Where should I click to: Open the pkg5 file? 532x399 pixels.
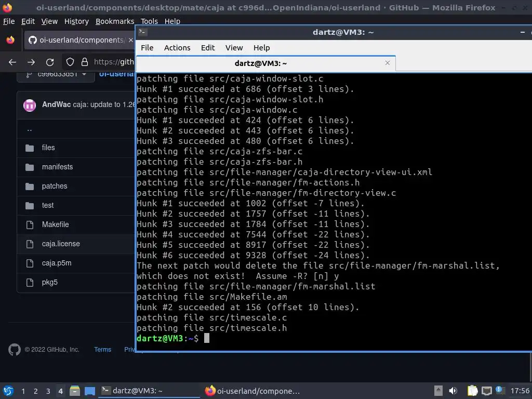50,282
